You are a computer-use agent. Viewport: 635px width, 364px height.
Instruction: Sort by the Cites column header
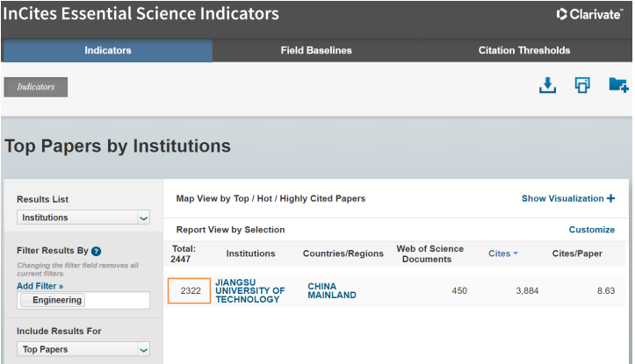click(500, 253)
